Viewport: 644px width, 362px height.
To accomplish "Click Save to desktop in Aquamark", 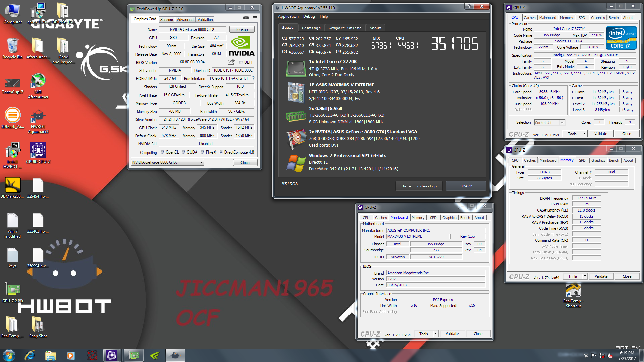I will 419,186.
